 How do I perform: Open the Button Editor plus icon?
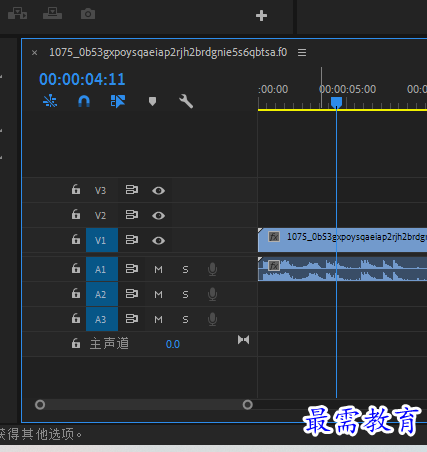(x=261, y=15)
